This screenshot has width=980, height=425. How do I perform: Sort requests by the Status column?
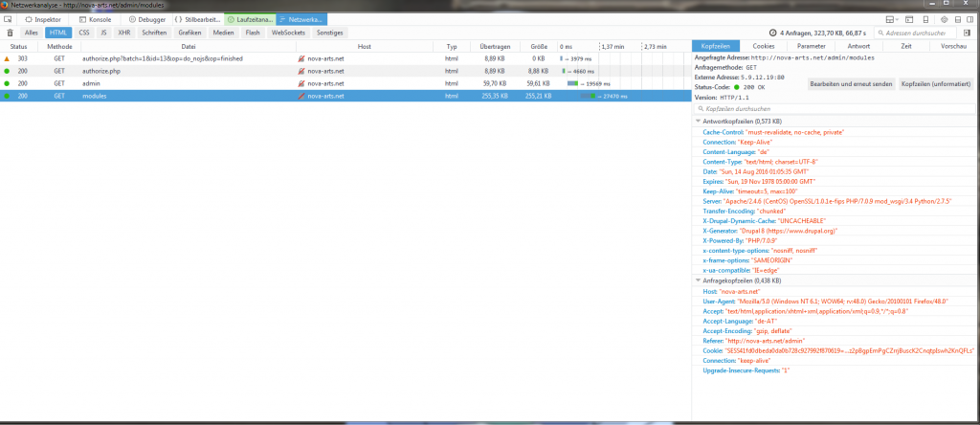tap(18, 46)
